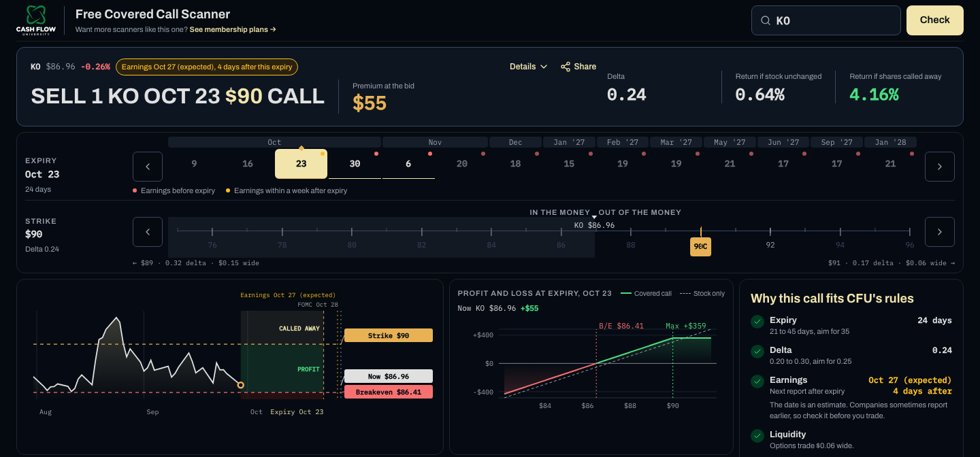
Task: Click the Breakeven $86.41 chart label
Action: [389, 392]
